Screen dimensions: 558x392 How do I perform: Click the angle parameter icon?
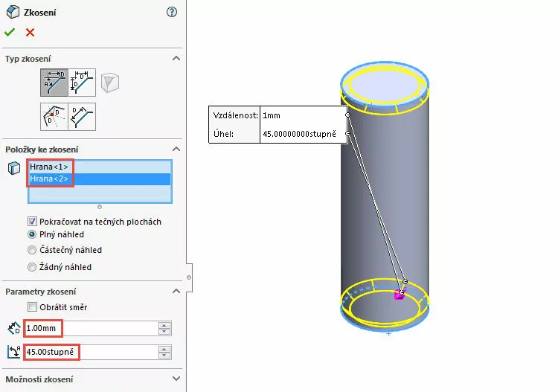14,352
